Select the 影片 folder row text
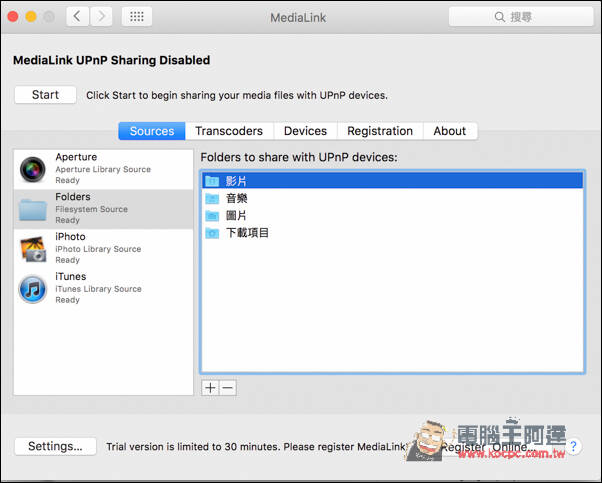Viewport: 602px width, 483px height. (236, 181)
